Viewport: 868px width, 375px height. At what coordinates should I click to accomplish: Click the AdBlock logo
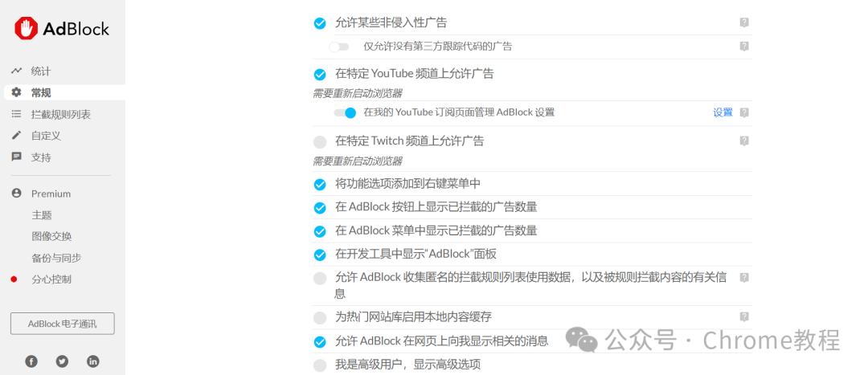click(62, 28)
